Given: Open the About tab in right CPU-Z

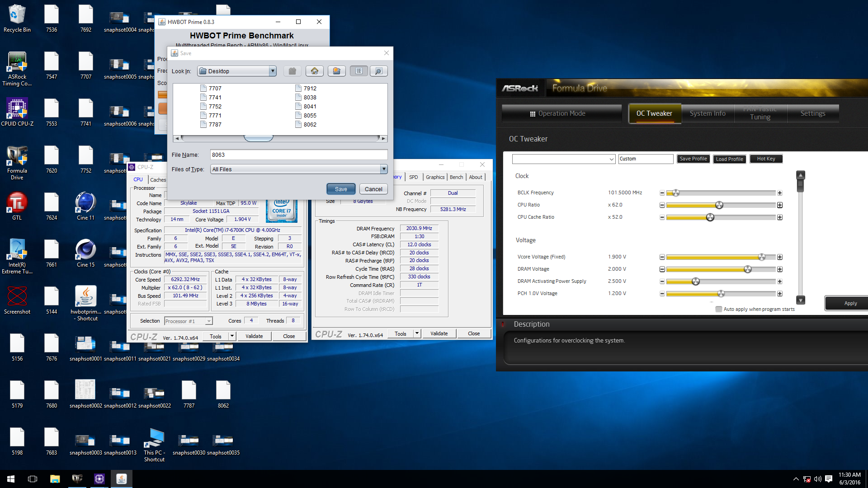Looking at the screenshot, I should pos(475,177).
